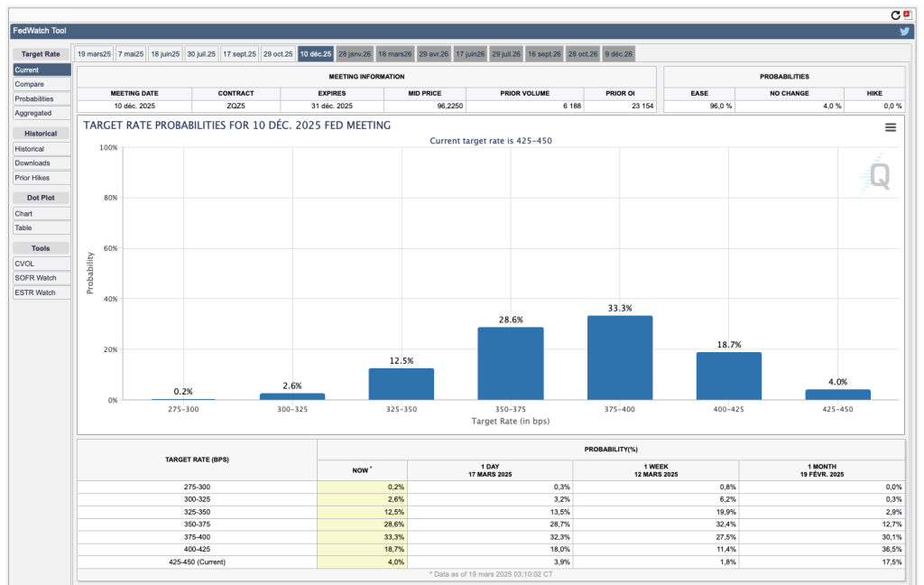The width and height of the screenshot is (924, 585).
Task: Select the 7 mai25 meeting tab
Action: 131,54
